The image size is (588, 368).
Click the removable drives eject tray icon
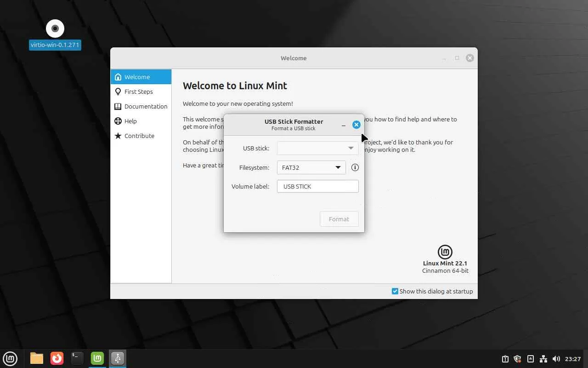(x=531, y=359)
